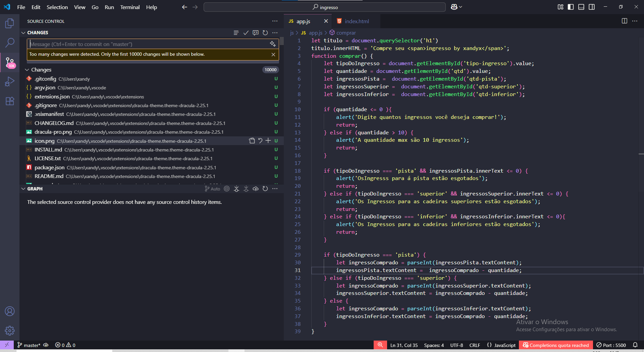Navigate back with the arrow
Viewport: 644px width, 352px height.
click(184, 7)
